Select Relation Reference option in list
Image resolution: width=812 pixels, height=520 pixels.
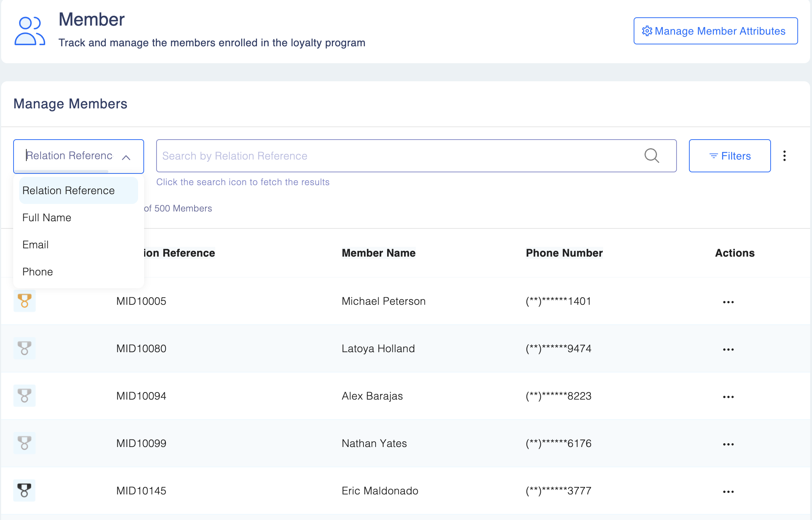68,190
